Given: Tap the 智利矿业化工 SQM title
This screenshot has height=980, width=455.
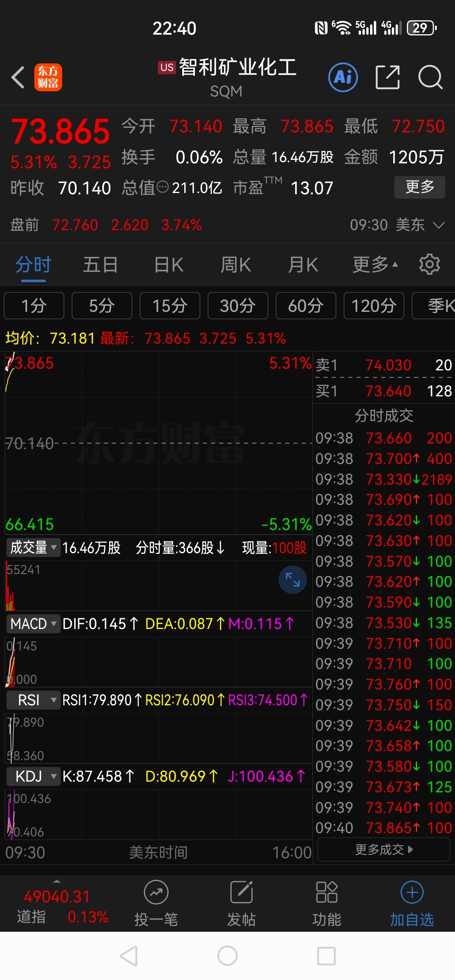Looking at the screenshot, I should 227,77.
